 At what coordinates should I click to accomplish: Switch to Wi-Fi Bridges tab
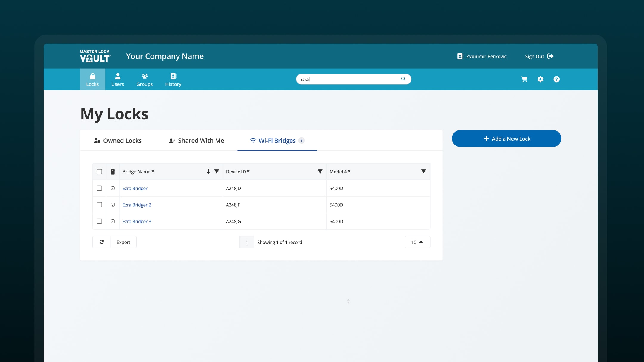(277, 141)
